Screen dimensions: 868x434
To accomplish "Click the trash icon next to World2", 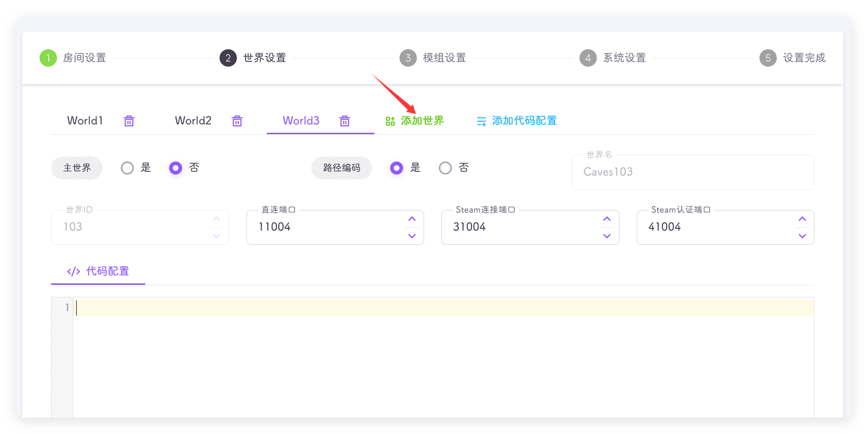I will coord(237,121).
